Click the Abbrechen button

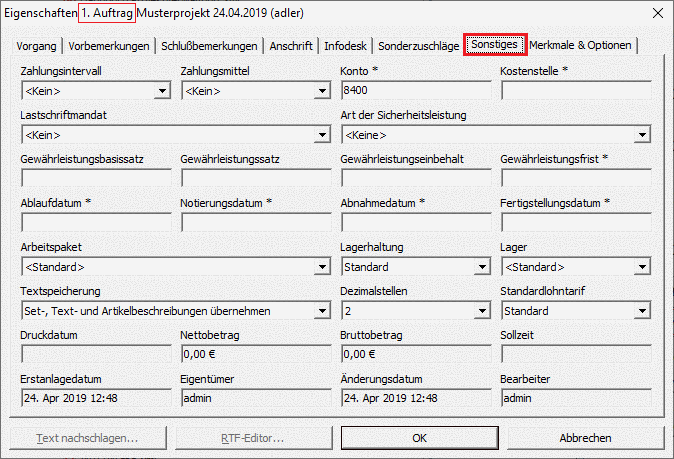(x=585, y=438)
